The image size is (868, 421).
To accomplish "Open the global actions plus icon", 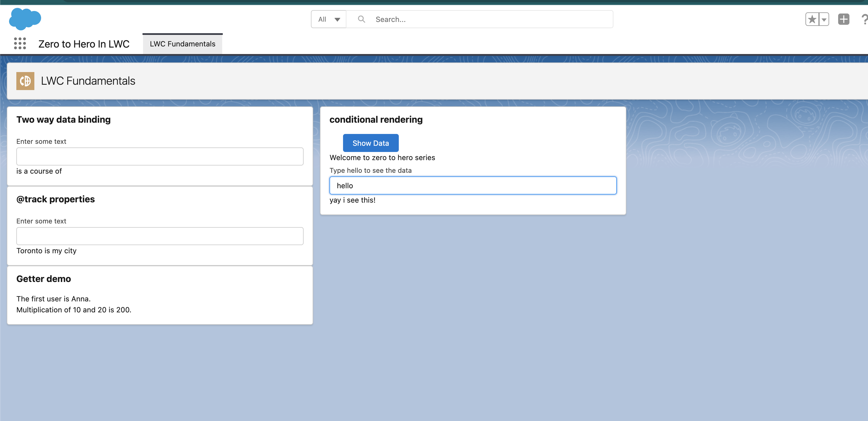I will tap(843, 19).
